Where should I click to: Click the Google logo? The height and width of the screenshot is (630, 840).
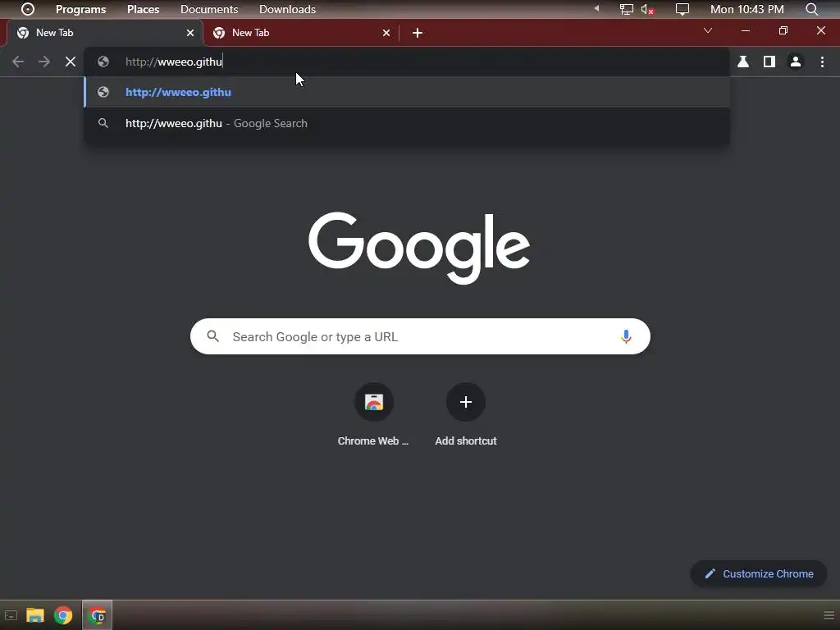[x=419, y=248]
